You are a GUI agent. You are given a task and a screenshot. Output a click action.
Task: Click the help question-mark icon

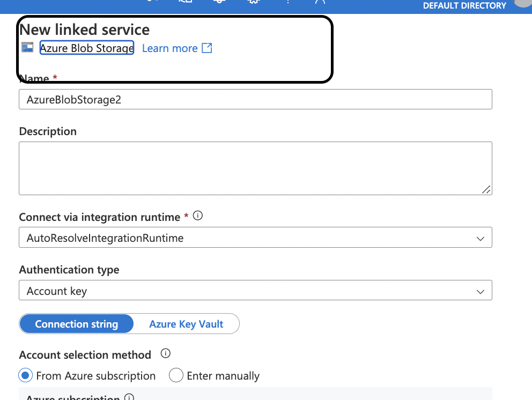(288, 2)
